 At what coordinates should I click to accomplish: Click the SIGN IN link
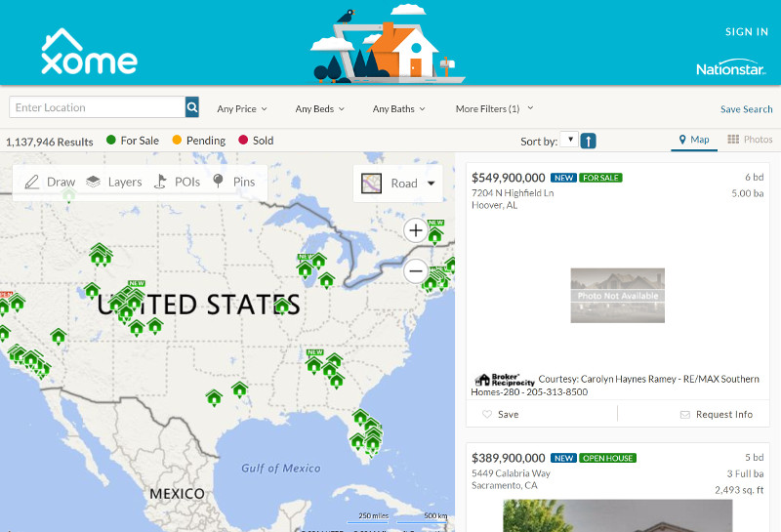(747, 32)
